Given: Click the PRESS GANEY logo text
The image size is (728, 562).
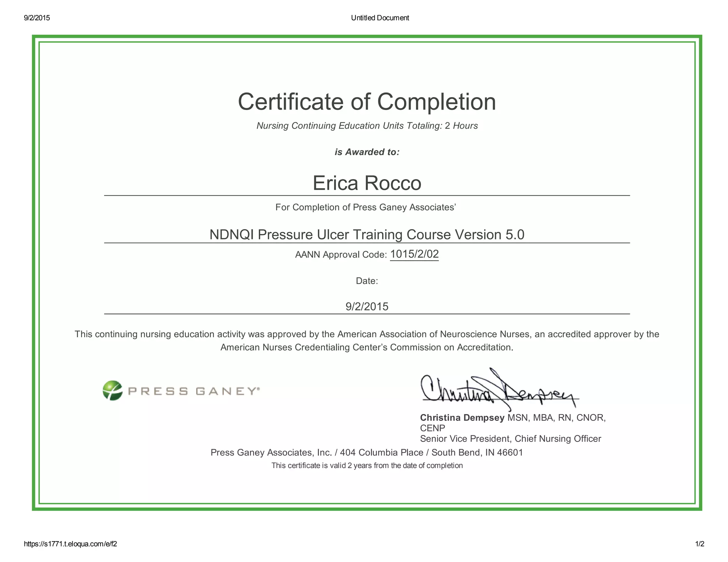Looking at the screenshot, I should [194, 391].
